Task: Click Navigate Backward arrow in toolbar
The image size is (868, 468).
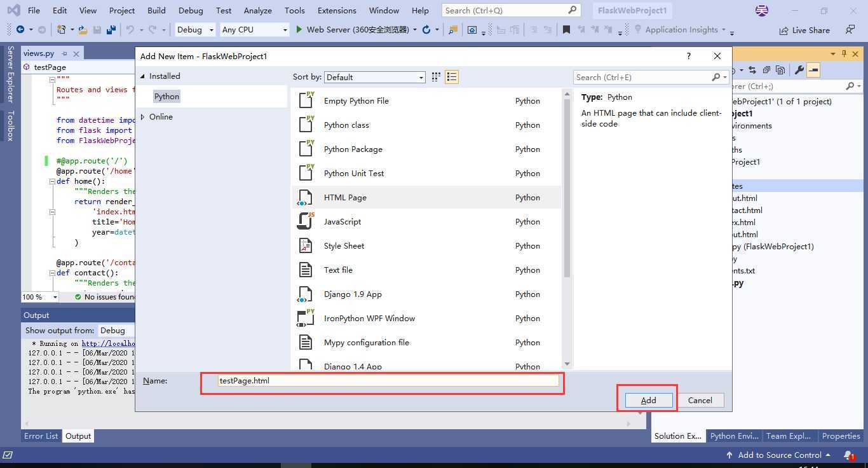Action: click(x=20, y=29)
